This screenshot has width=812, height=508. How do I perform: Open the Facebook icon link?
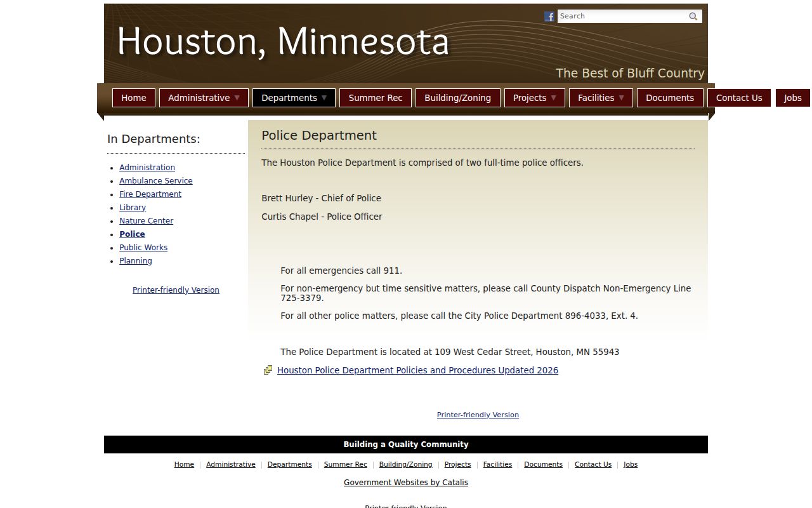[x=549, y=17]
